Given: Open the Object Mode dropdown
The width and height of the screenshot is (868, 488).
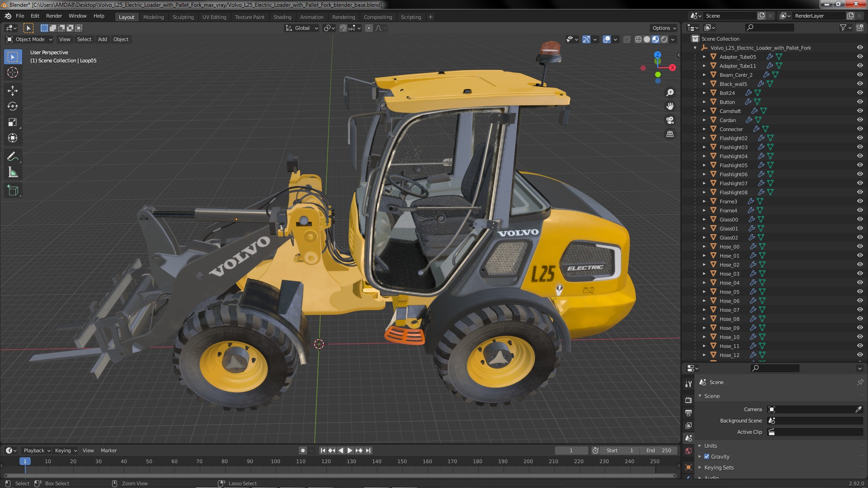Looking at the screenshot, I should [29, 39].
